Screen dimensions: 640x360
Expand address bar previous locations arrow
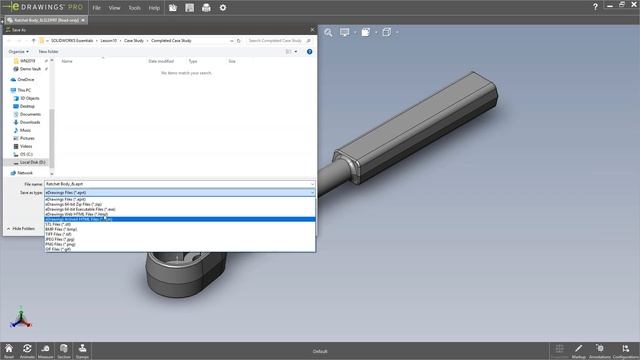(x=231, y=40)
